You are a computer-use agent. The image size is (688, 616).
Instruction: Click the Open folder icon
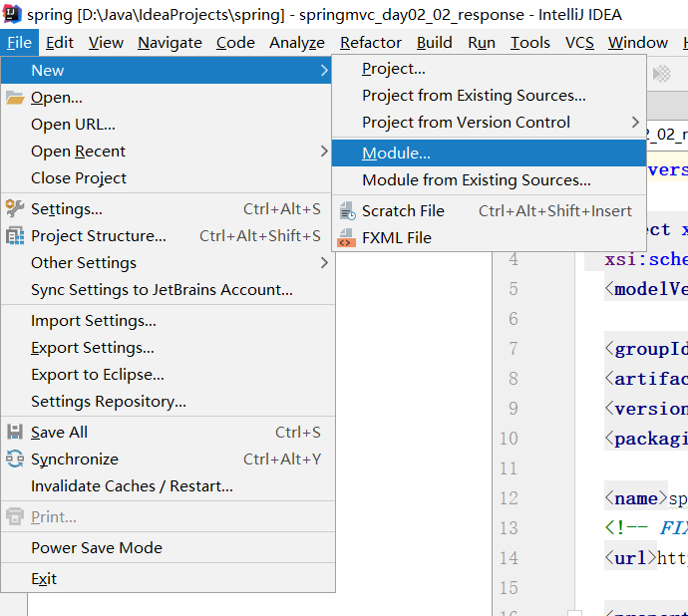[x=14, y=98]
